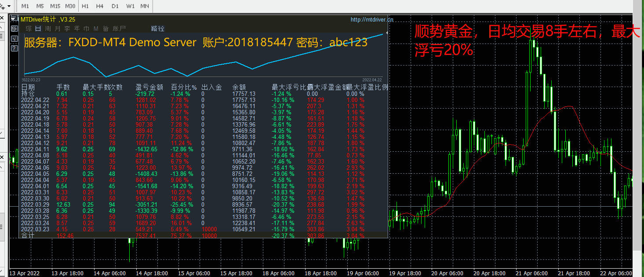This screenshot has width=644, height=277.
Task: Click the server and account info text
Action: (x=196, y=43)
